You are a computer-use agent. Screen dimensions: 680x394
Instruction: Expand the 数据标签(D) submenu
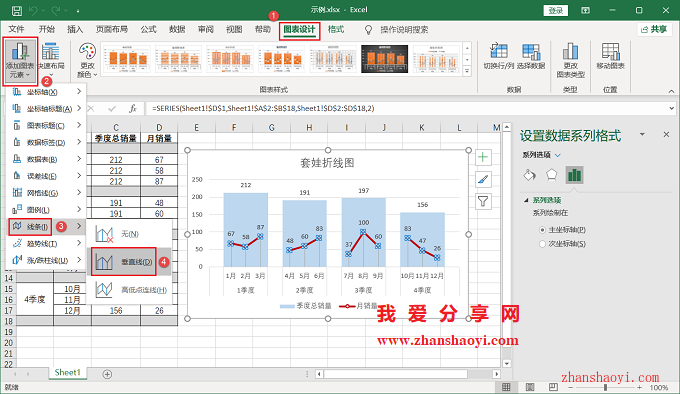[x=46, y=142]
